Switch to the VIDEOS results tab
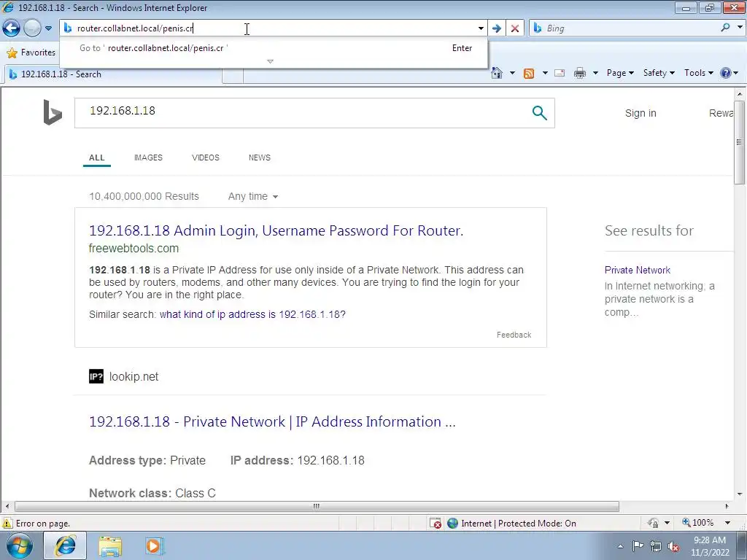 205,157
